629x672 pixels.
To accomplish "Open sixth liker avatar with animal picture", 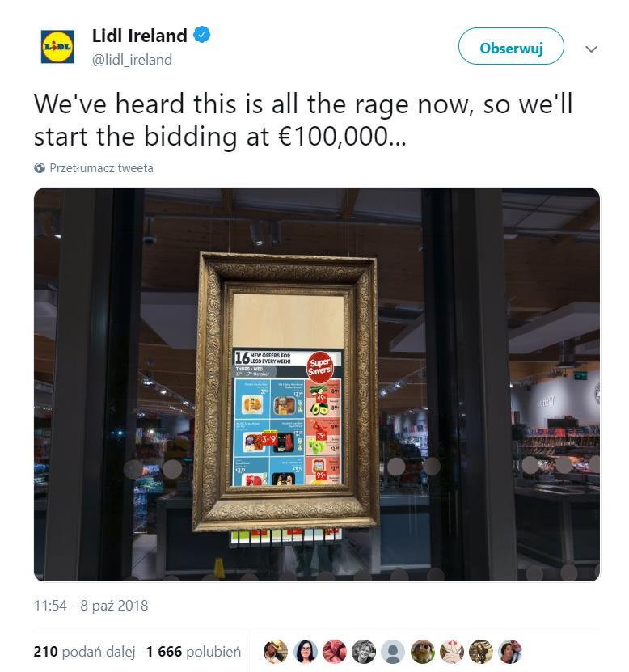I will (x=422, y=652).
